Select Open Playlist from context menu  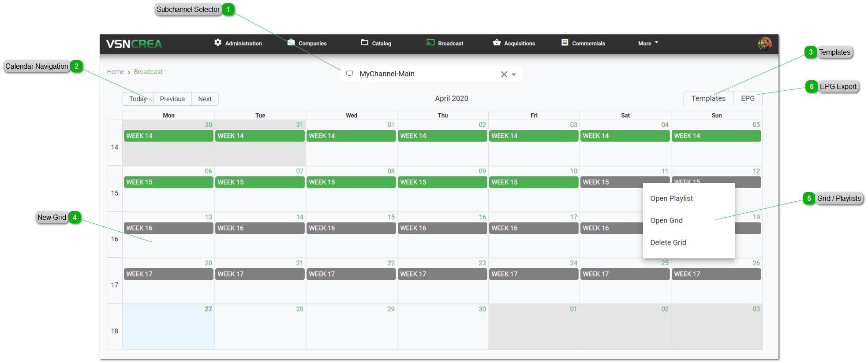(671, 198)
